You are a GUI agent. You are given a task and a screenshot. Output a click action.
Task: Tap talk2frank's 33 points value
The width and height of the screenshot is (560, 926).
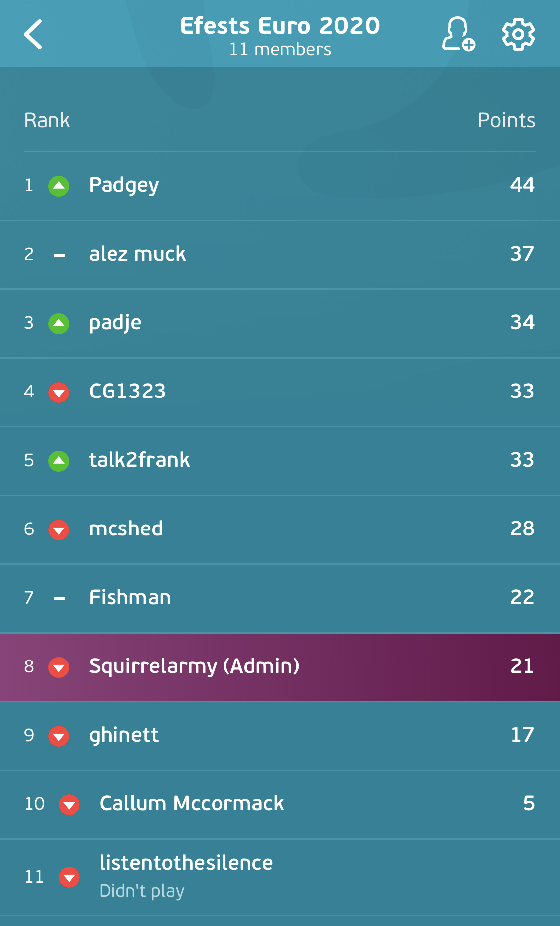tap(522, 460)
